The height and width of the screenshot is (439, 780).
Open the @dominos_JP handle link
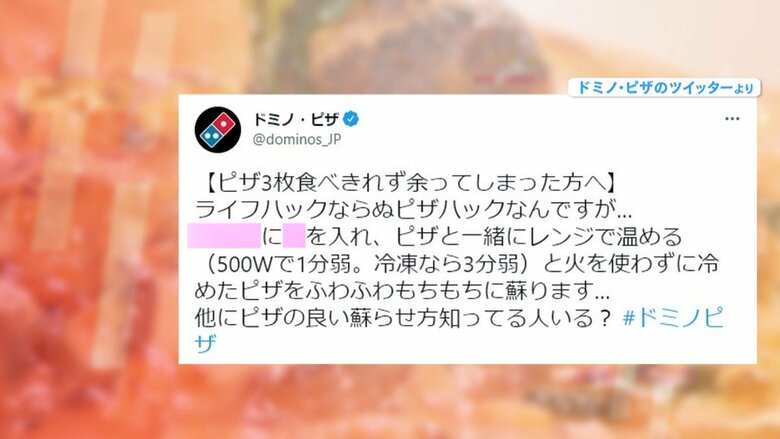point(296,139)
